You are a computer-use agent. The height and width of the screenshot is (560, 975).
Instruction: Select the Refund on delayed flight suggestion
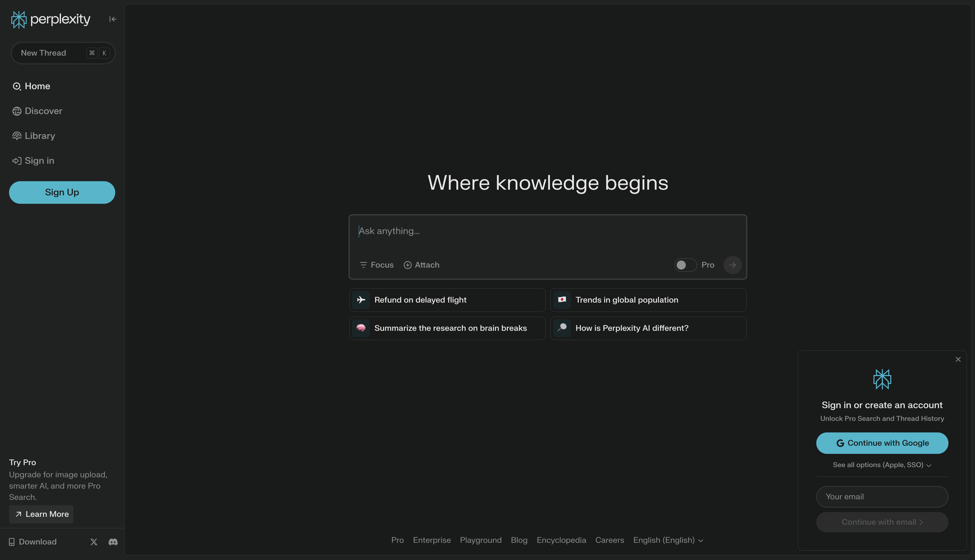(x=447, y=299)
